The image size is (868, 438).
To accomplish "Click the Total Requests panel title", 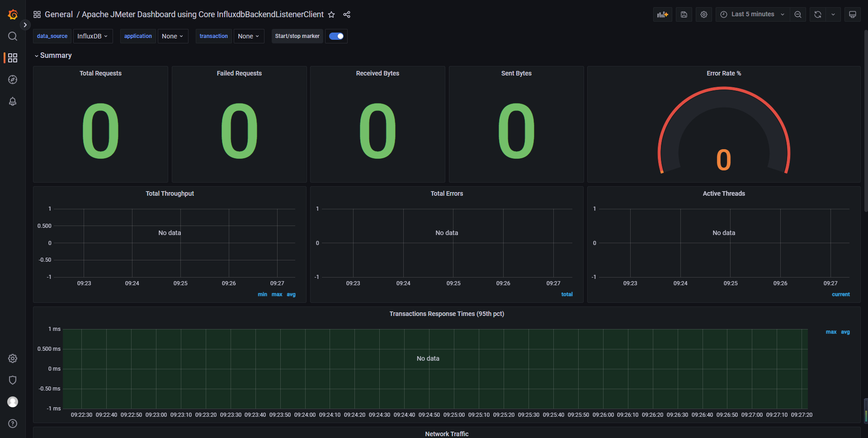I will (x=100, y=73).
